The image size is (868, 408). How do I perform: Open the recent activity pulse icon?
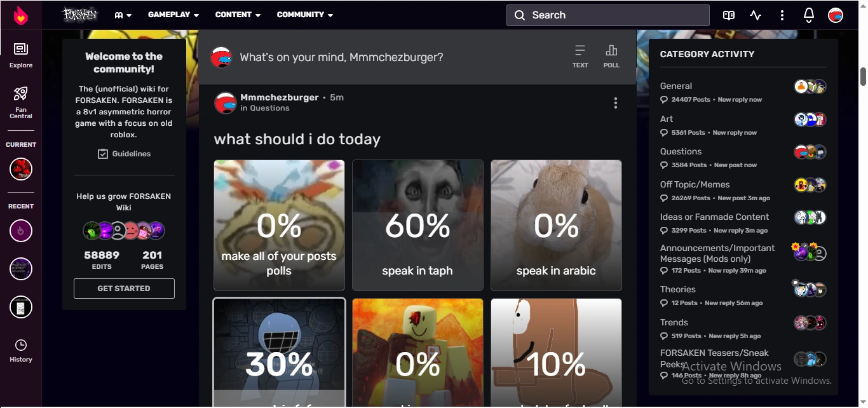coord(756,15)
